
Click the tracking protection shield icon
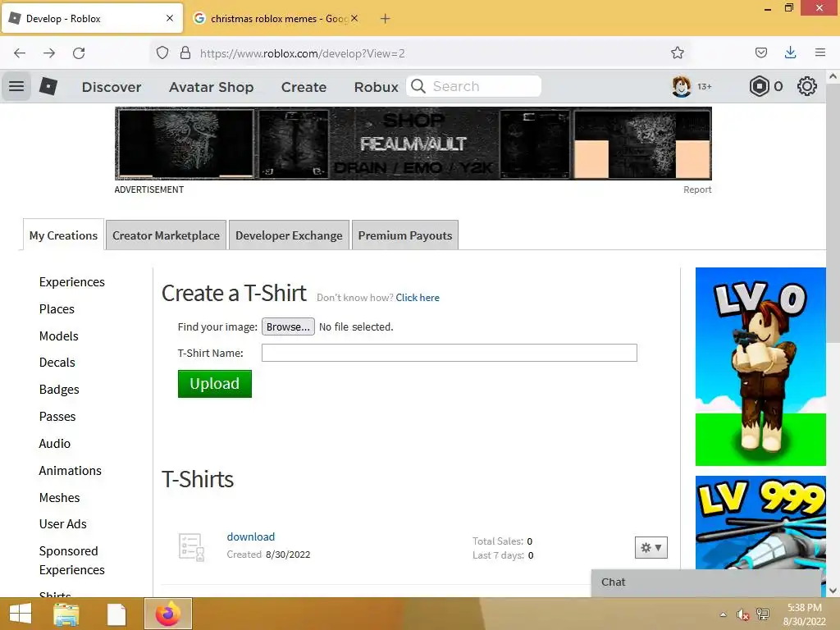click(162, 53)
